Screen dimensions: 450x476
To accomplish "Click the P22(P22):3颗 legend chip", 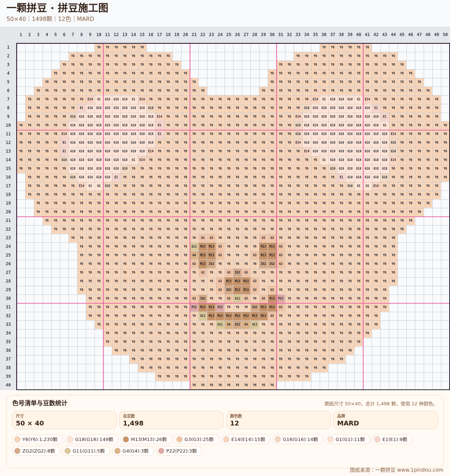I will [179, 451].
